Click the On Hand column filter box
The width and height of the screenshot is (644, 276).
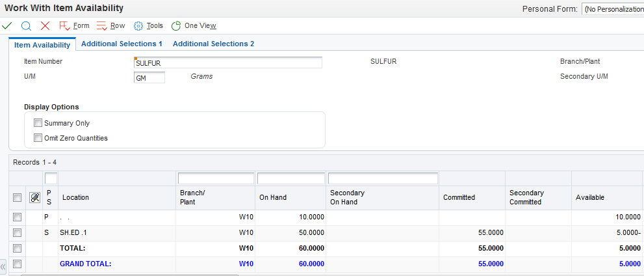point(290,178)
